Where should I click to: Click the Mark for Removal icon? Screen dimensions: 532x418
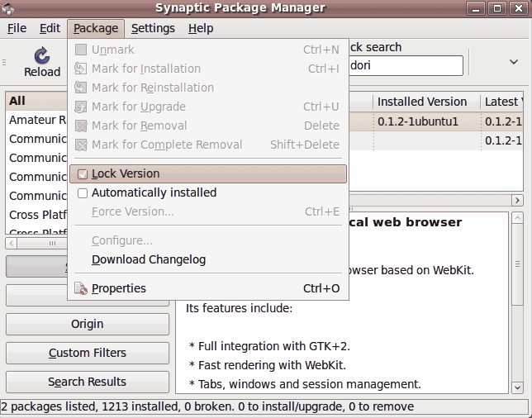click(x=81, y=126)
